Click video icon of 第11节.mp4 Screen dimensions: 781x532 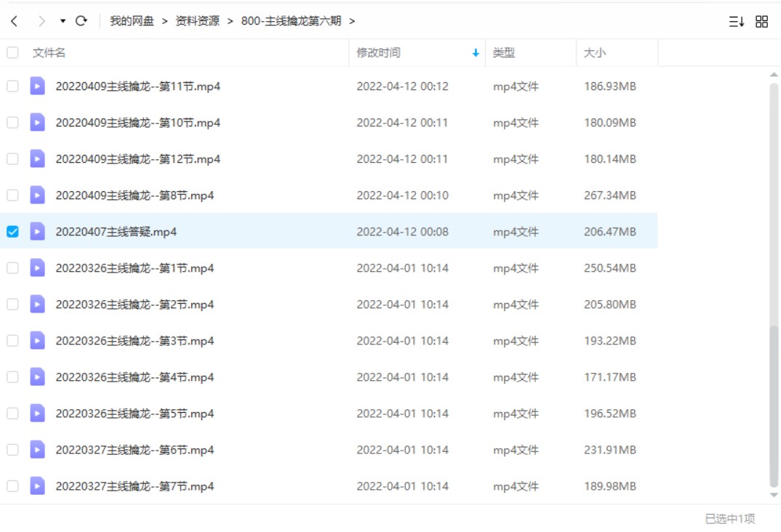pyautogui.click(x=37, y=86)
